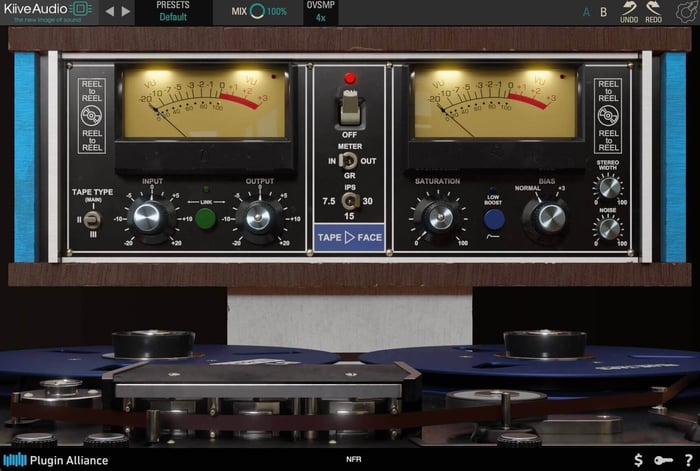Toggle the blue LOW BOOST button

[x=493, y=219]
